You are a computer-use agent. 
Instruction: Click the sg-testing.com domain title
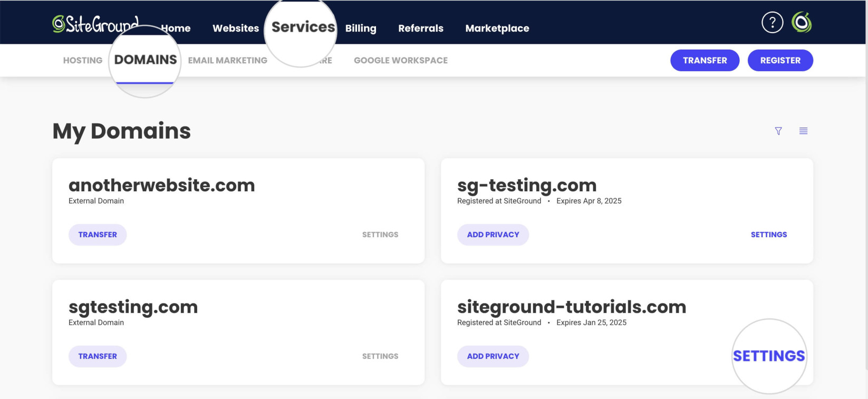(527, 186)
